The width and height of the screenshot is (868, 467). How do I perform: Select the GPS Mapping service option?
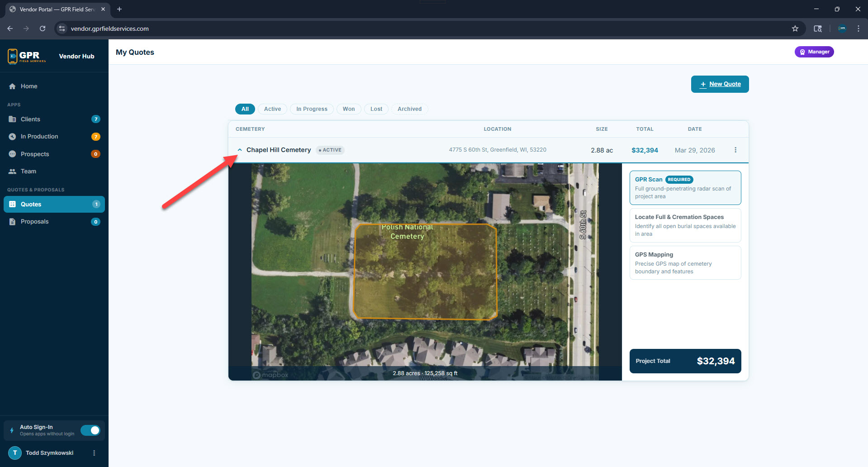tap(685, 263)
